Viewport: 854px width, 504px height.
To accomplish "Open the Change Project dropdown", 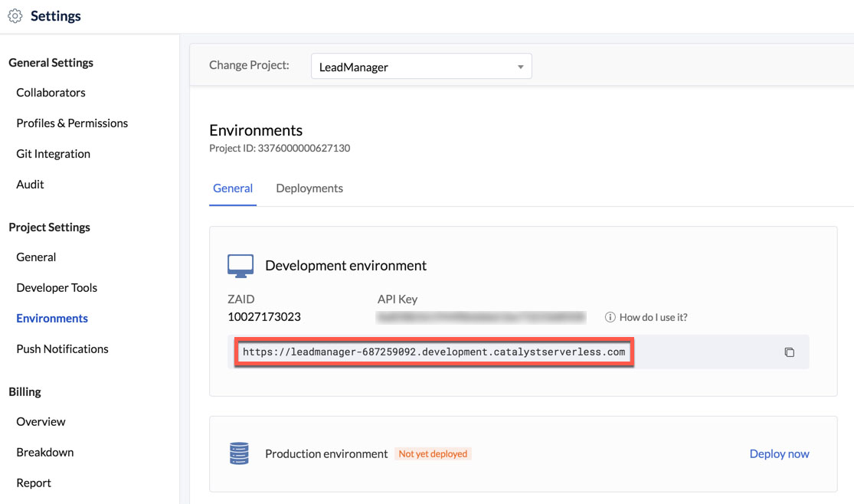I will (x=420, y=67).
